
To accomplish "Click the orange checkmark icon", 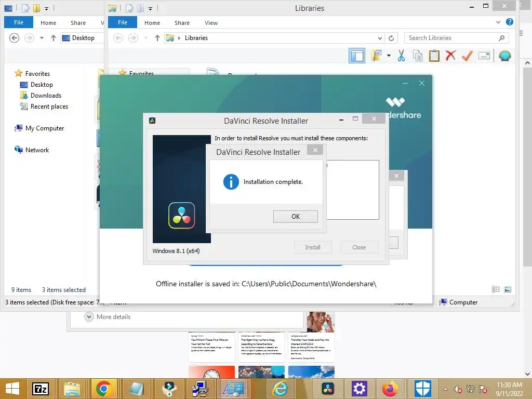I will pyautogui.click(x=467, y=56).
